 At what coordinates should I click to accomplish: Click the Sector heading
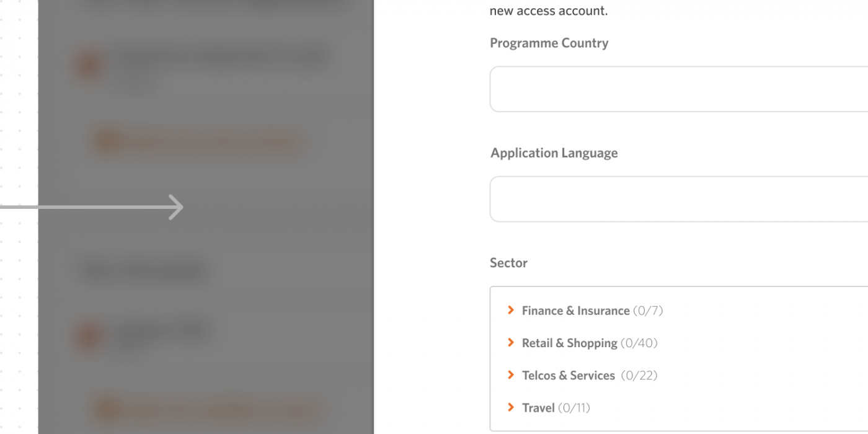[x=508, y=262]
